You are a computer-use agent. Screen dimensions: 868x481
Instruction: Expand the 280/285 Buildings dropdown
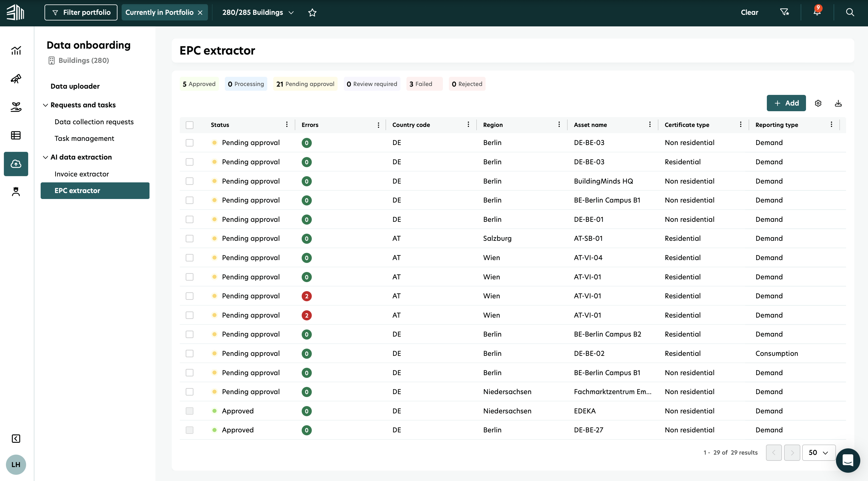click(258, 12)
